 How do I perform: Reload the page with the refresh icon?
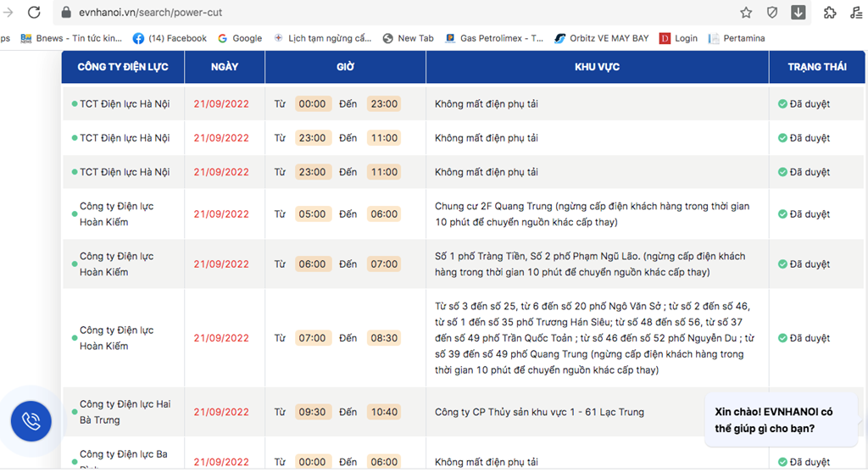pyautogui.click(x=34, y=12)
